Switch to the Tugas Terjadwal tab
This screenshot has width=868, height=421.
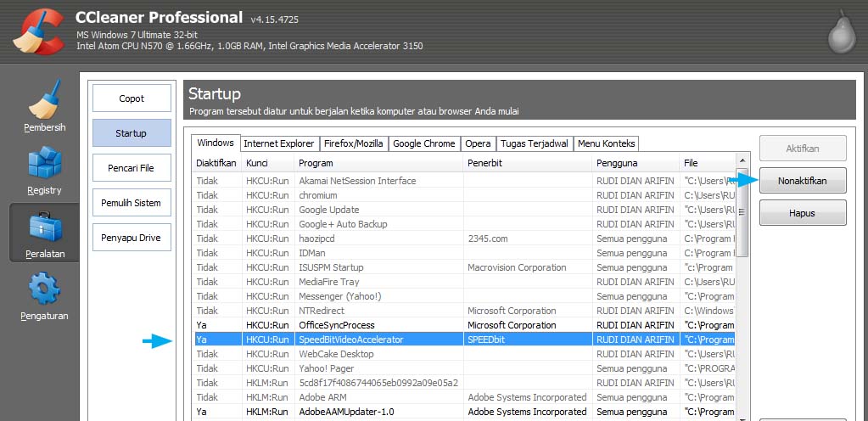tap(535, 143)
